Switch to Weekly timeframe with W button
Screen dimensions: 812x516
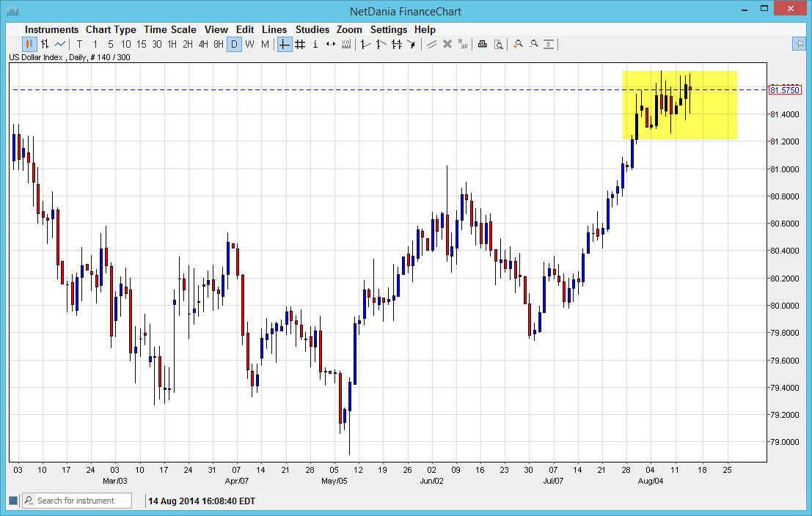coord(249,44)
